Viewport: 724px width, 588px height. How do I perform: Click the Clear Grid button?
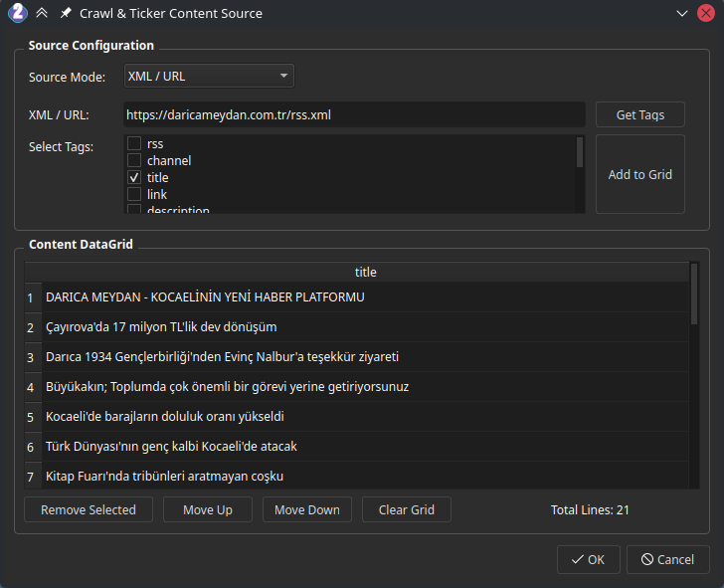pos(407,509)
